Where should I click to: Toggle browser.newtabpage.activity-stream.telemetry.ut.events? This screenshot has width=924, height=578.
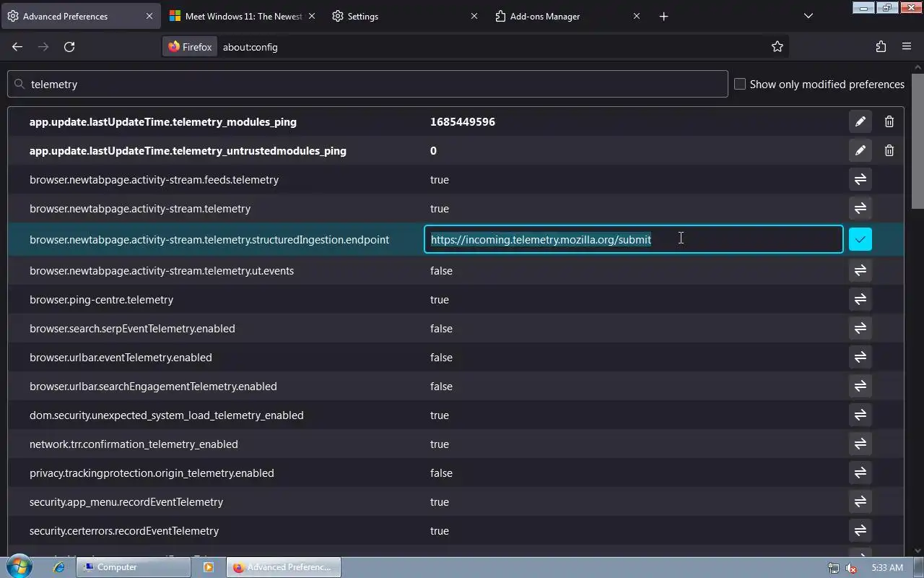click(860, 270)
